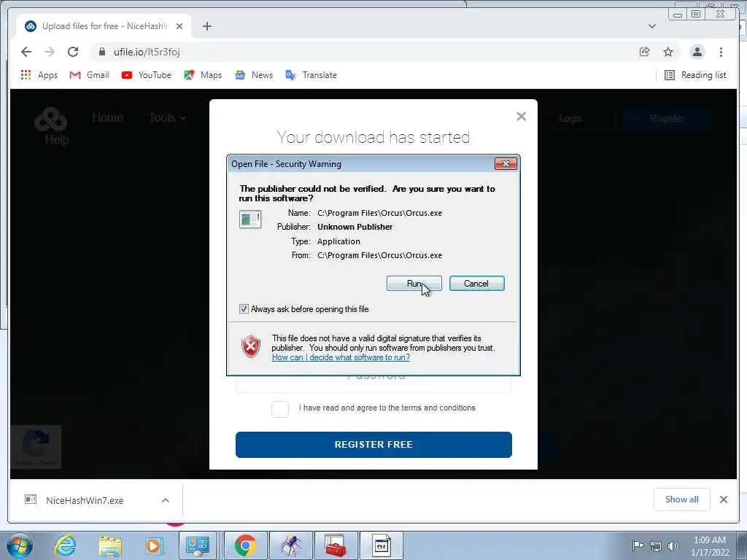Viewport: 747px width, 560px height.
Task: Click the Login button on ufile page
Action: tap(570, 119)
